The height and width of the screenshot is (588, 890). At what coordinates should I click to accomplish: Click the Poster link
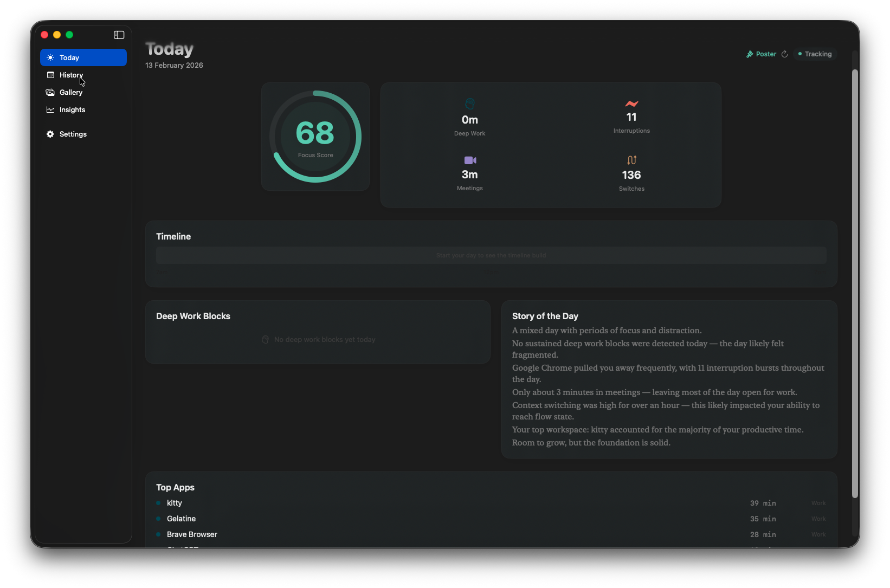click(x=765, y=54)
